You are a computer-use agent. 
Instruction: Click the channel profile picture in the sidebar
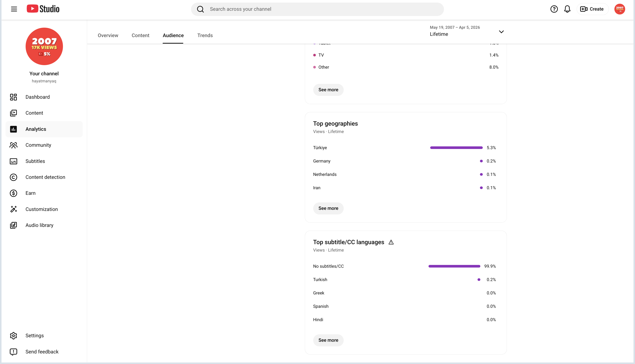(x=44, y=46)
